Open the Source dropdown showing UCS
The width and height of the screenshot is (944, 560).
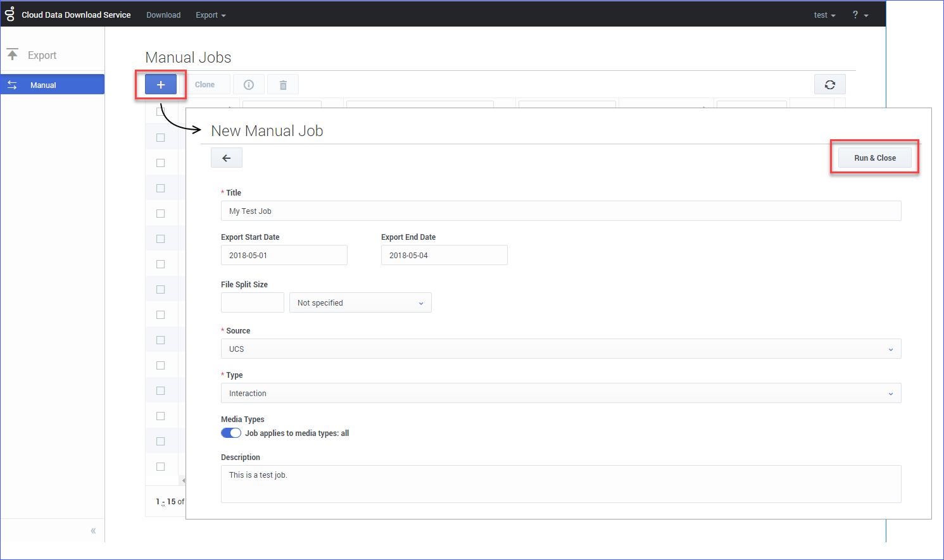pyautogui.click(x=560, y=349)
